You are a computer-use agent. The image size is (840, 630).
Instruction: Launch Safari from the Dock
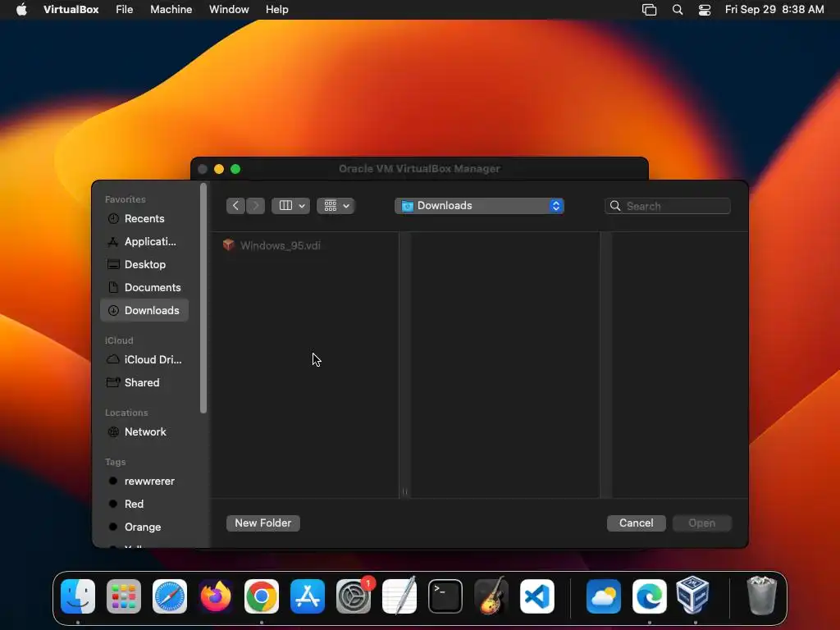click(x=170, y=596)
